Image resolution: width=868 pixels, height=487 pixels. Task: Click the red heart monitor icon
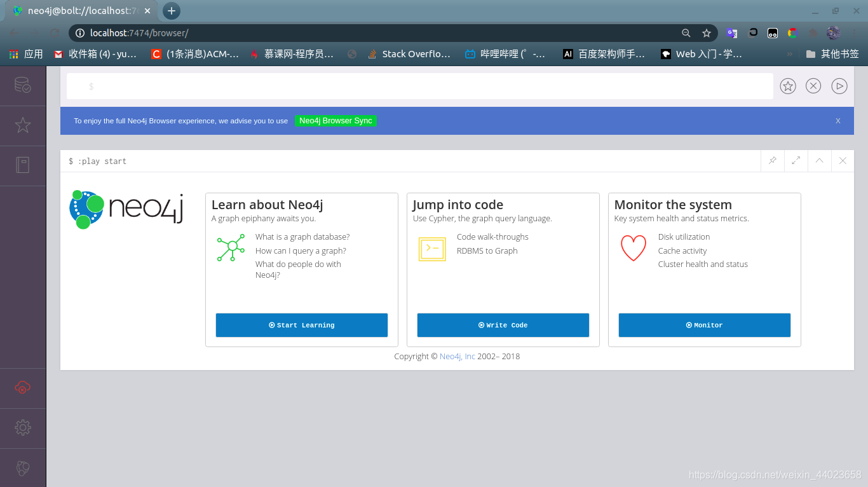[x=634, y=248]
